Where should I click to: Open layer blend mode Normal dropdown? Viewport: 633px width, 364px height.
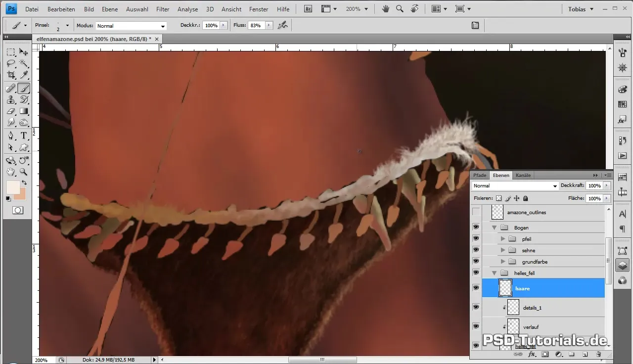(x=515, y=186)
